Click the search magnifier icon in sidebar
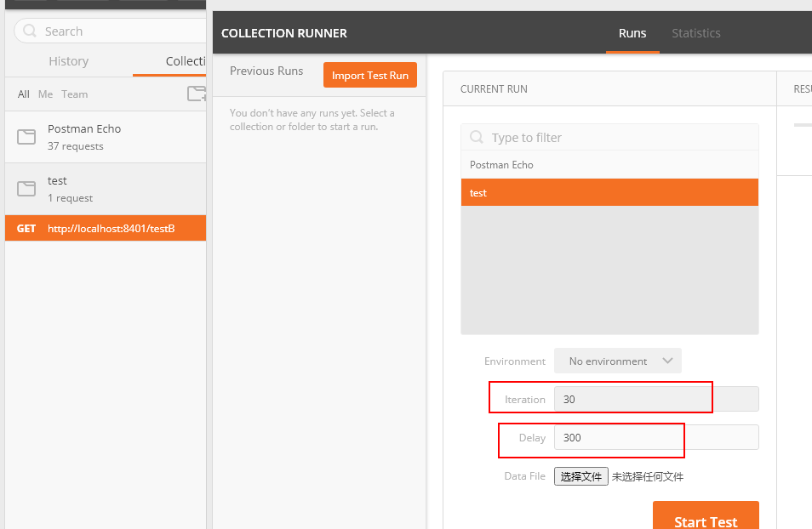The height and width of the screenshot is (529, 812). [x=30, y=31]
